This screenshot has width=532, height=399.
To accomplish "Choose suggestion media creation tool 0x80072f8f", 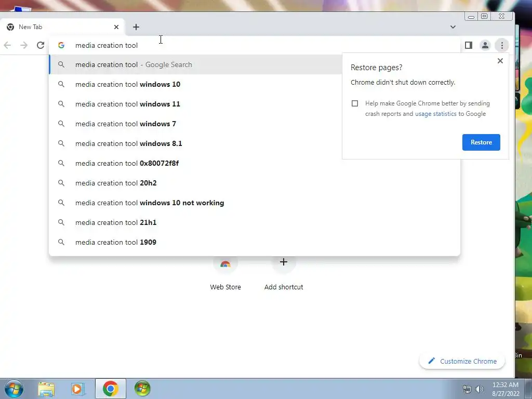I will 255,163.
